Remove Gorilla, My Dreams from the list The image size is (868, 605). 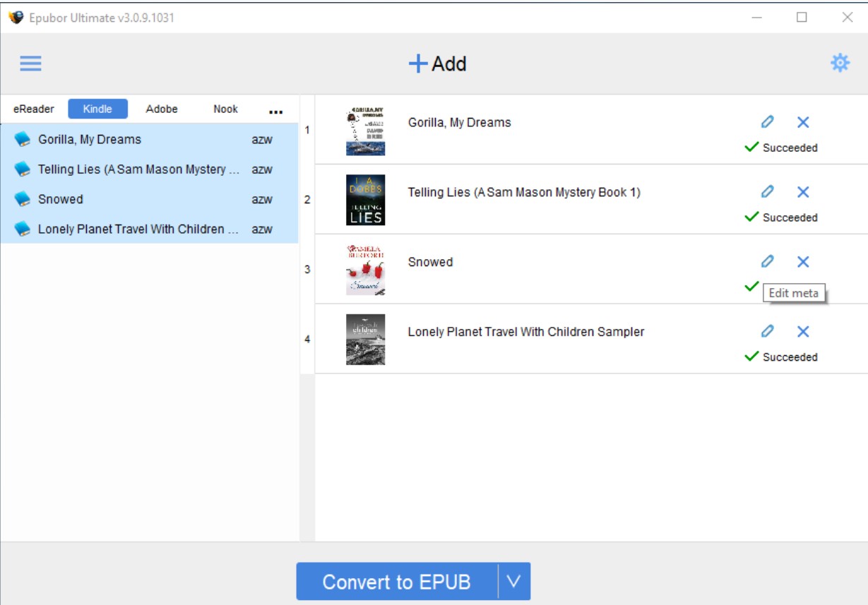pos(803,122)
